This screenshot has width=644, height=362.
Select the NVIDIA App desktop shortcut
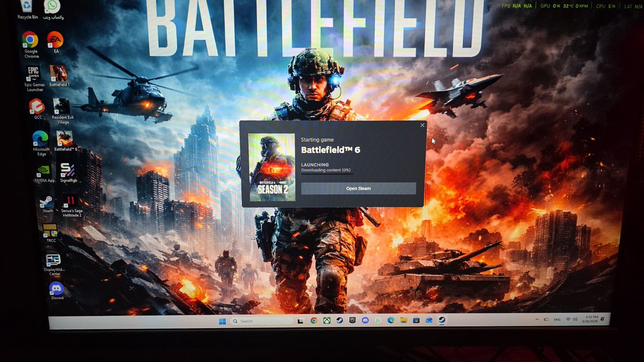(45, 174)
